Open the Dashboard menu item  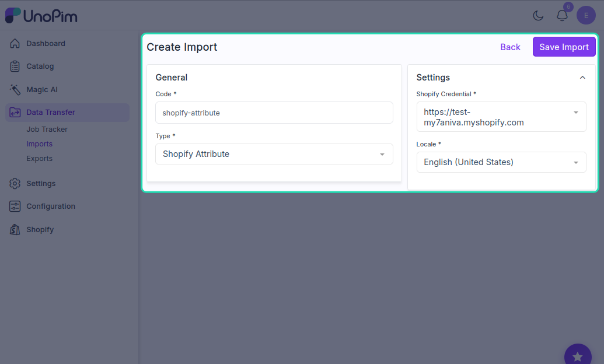pos(46,44)
